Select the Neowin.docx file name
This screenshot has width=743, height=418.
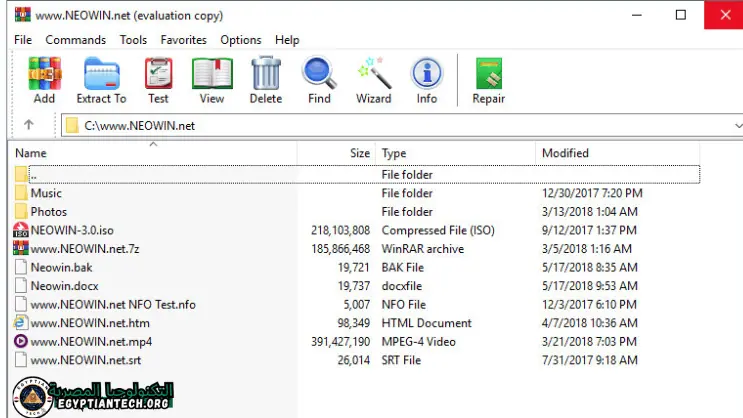click(x=64, y=286)
